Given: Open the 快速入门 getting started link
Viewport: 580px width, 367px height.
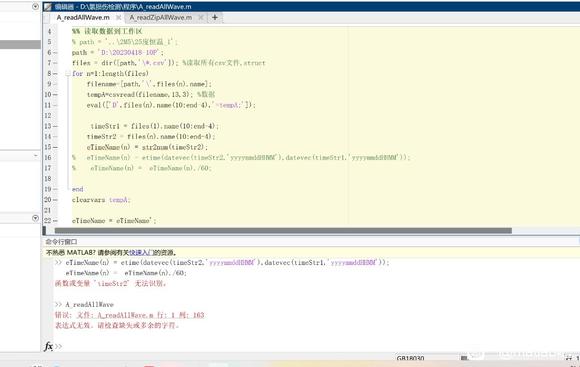Looking at the screenshot, I should coord(141,253).
